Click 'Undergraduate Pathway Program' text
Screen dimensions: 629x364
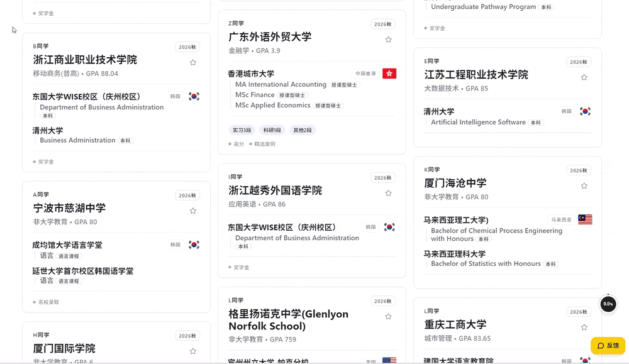pos(483,6)
